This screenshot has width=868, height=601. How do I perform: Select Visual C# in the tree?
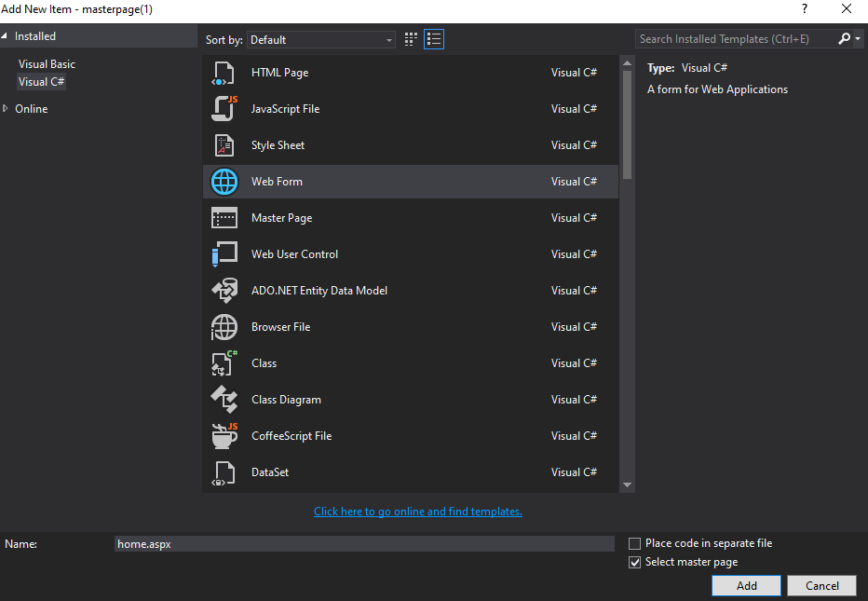point(42,82)
